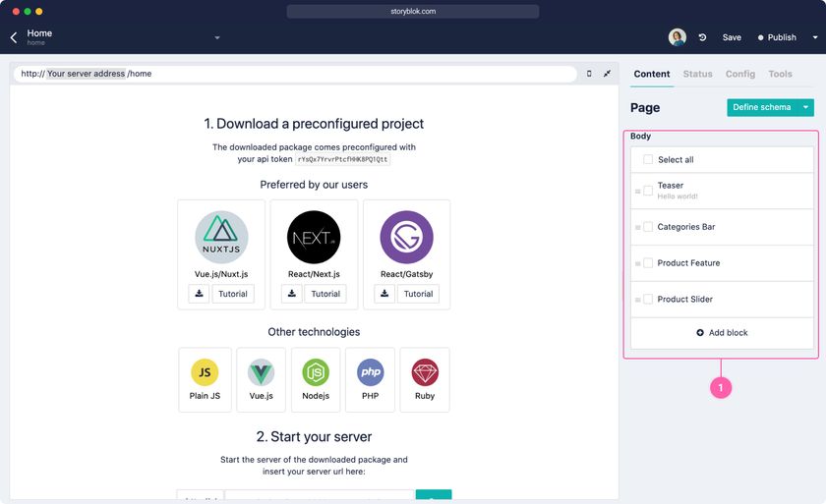Select the Next.js logo

click(314, 238)
